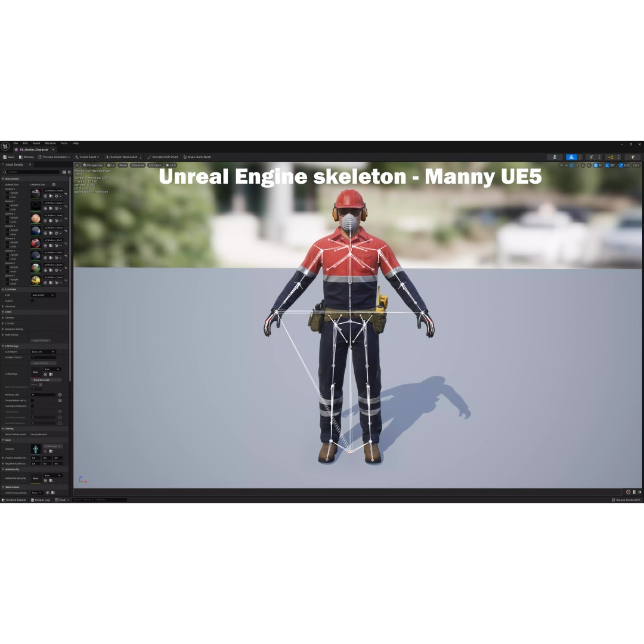Toggle the Custom checkbox under LOD Picker
644x644 pixels.
[32, 300]
